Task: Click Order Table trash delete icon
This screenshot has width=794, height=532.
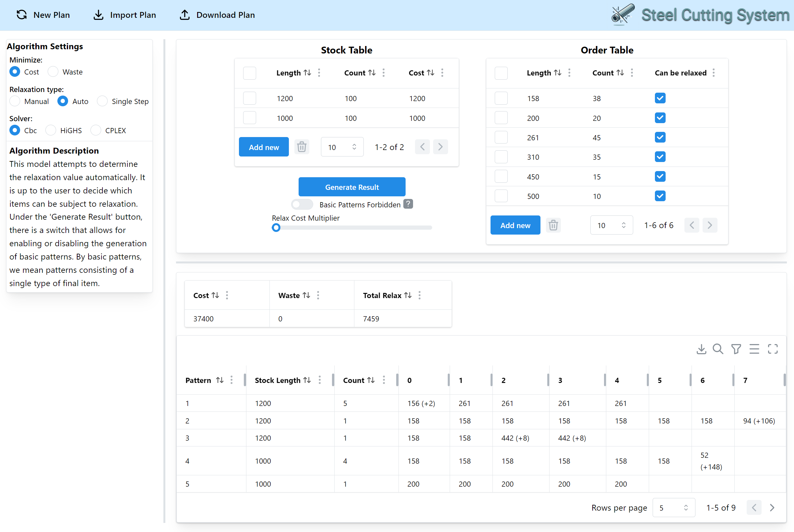Action: (553, 225)
